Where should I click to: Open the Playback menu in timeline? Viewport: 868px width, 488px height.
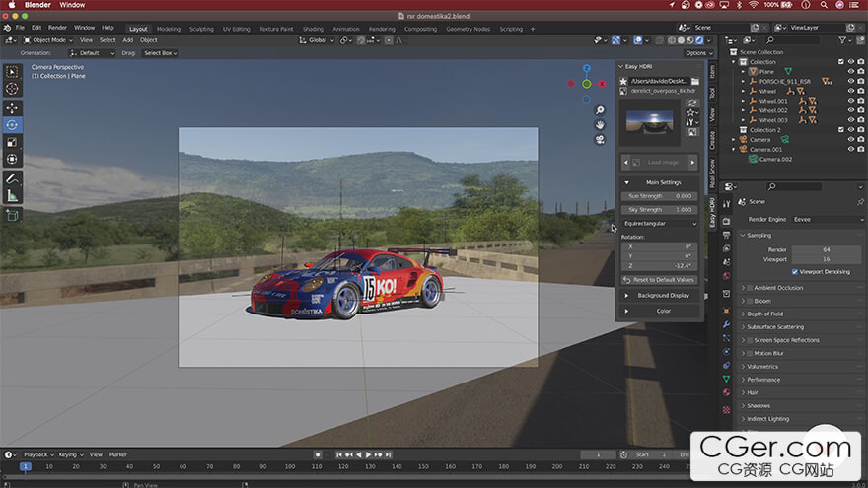click(x=38, y=454)
